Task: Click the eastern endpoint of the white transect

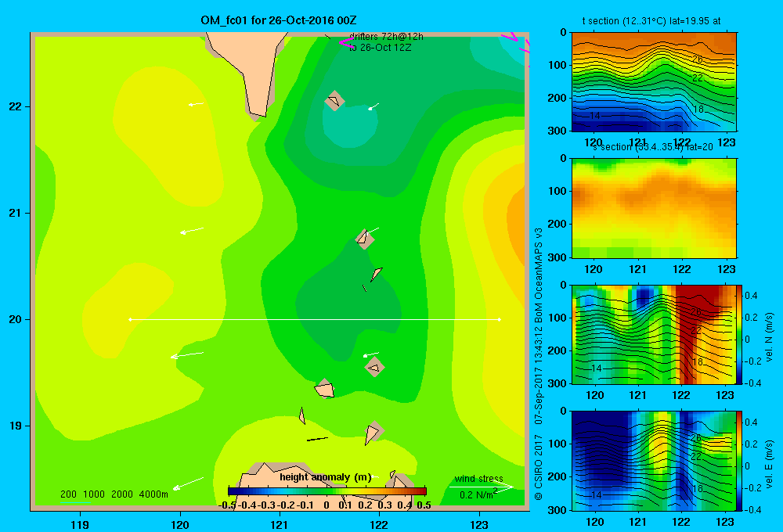Action: (500, 319)
